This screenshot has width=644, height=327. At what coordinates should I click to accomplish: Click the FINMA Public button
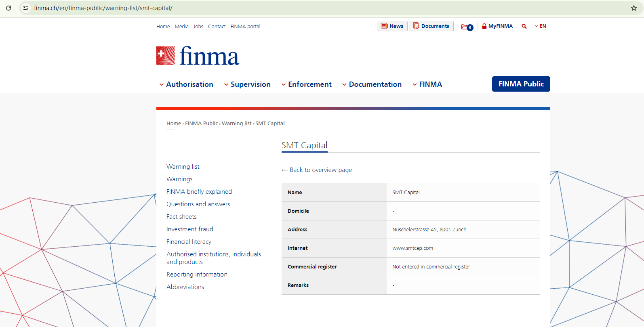click(x=521, y=84)
